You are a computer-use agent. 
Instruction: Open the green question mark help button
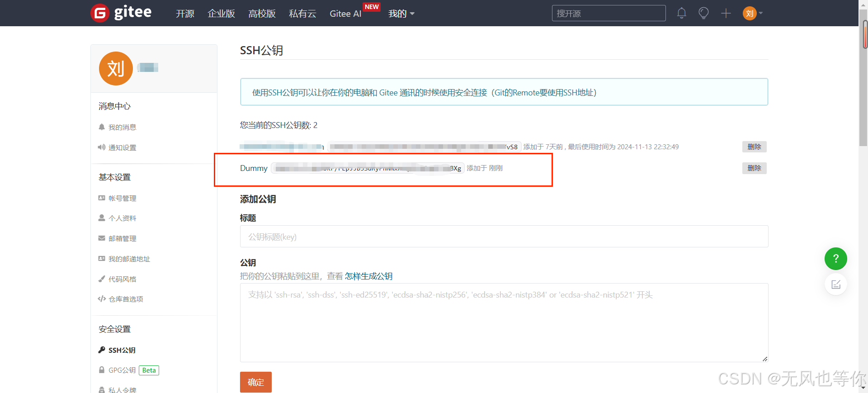point(836,259)
